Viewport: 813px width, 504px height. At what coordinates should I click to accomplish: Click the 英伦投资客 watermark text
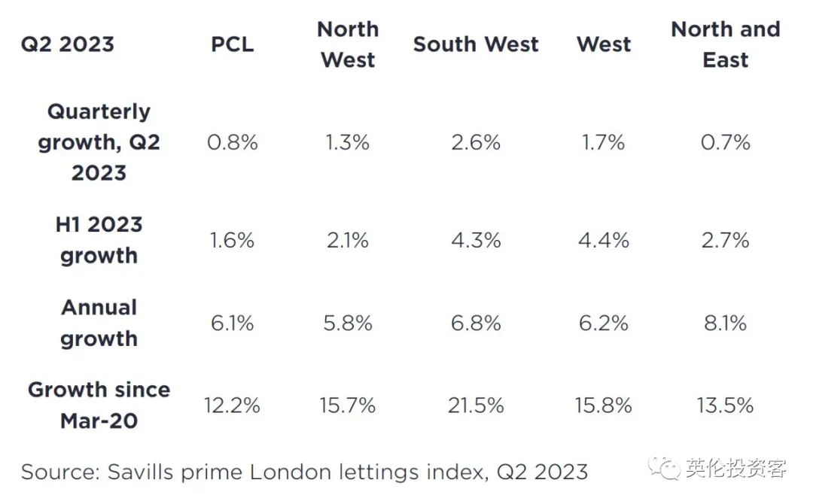point(736,469)
